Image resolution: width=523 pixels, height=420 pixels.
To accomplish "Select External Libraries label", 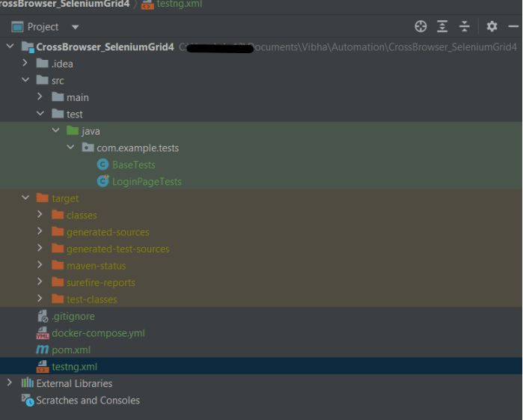I will pos(74,383).
